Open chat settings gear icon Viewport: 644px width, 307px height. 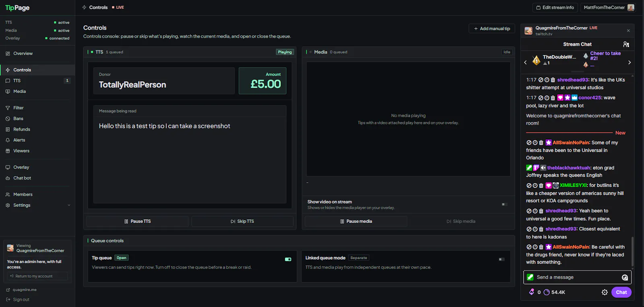pyautogui.click(x=605, y=293)
